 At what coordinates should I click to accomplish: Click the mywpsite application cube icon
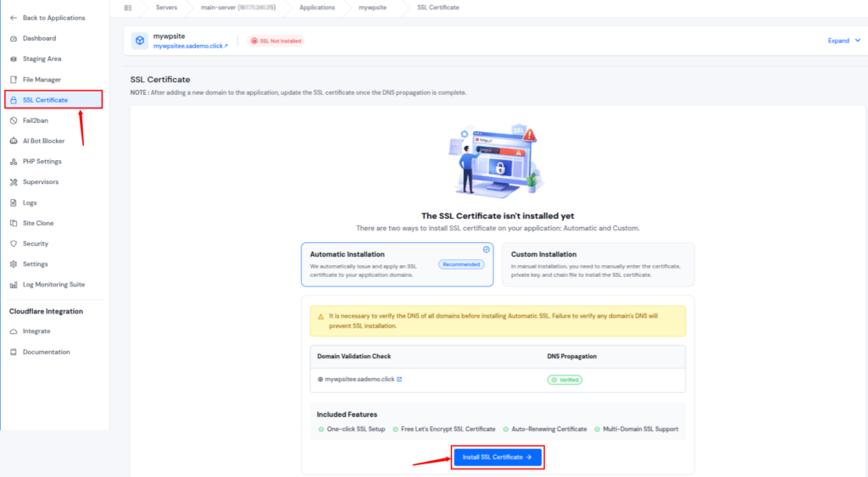[x=140, y=41]
